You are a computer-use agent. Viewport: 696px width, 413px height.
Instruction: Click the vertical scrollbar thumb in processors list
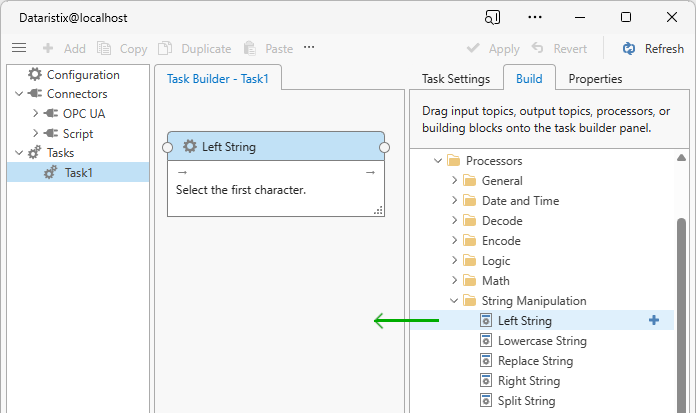681,315
